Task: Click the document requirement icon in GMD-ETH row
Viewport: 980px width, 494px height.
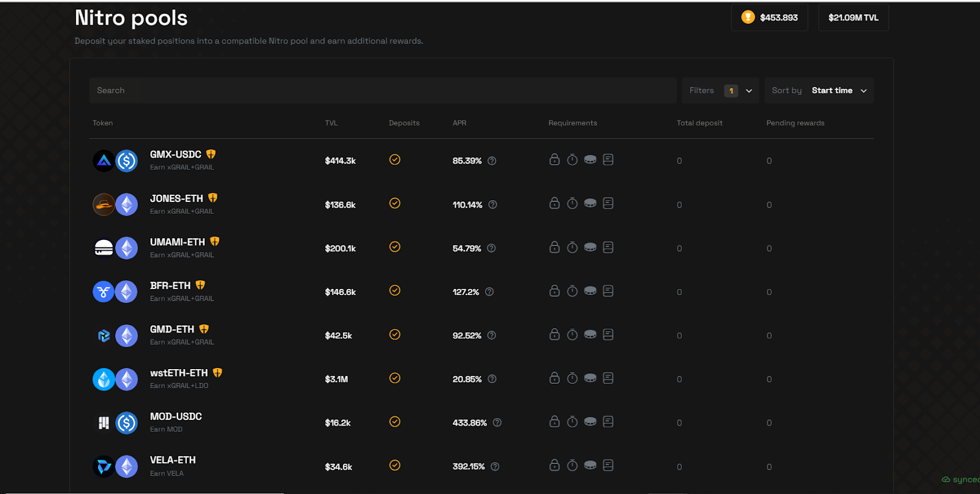Action: click(608, 334)
